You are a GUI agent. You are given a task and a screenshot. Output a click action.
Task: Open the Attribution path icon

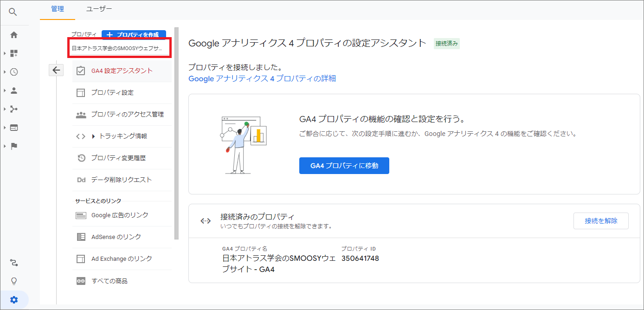coord(14,263)
